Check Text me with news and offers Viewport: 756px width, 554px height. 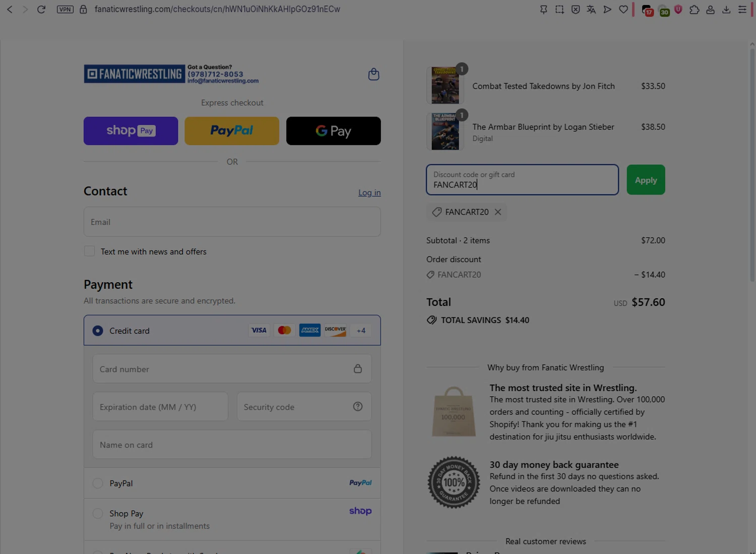tap(89, 251)
